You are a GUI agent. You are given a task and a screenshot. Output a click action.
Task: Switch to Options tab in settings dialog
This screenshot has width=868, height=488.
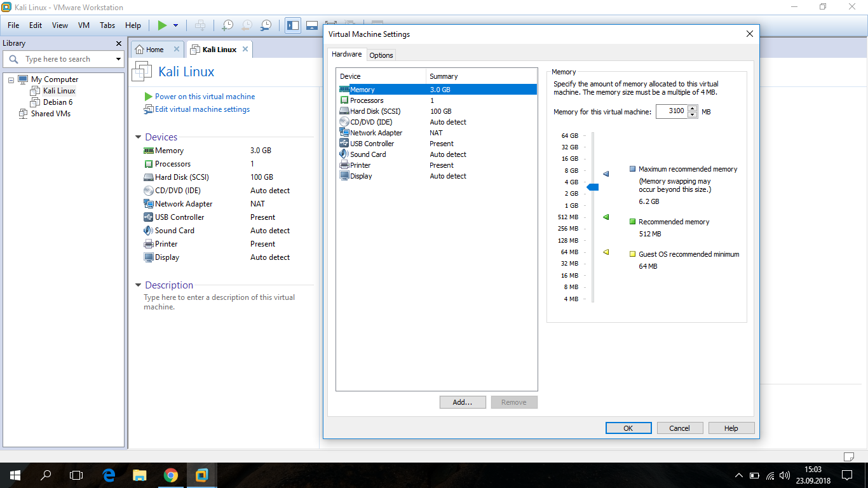click(x=381, y=55)
